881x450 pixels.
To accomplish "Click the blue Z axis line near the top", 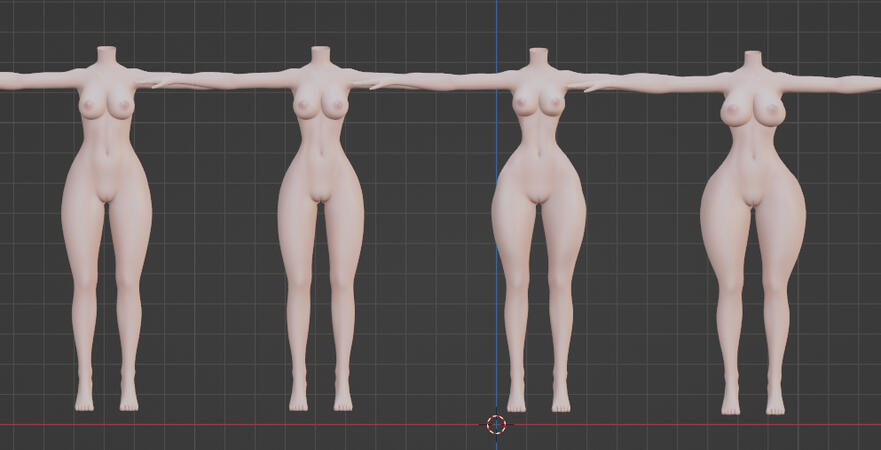I will pos(496,20).
